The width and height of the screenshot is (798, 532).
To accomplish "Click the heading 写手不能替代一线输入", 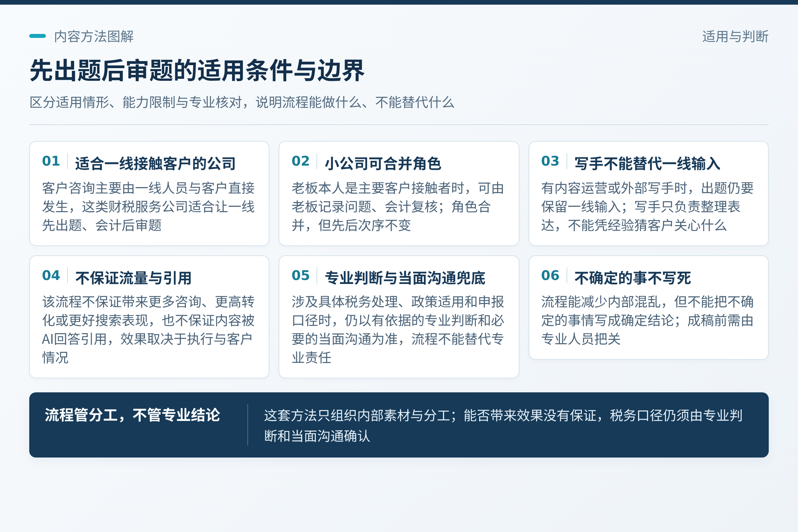I will (x=647, y=164).
